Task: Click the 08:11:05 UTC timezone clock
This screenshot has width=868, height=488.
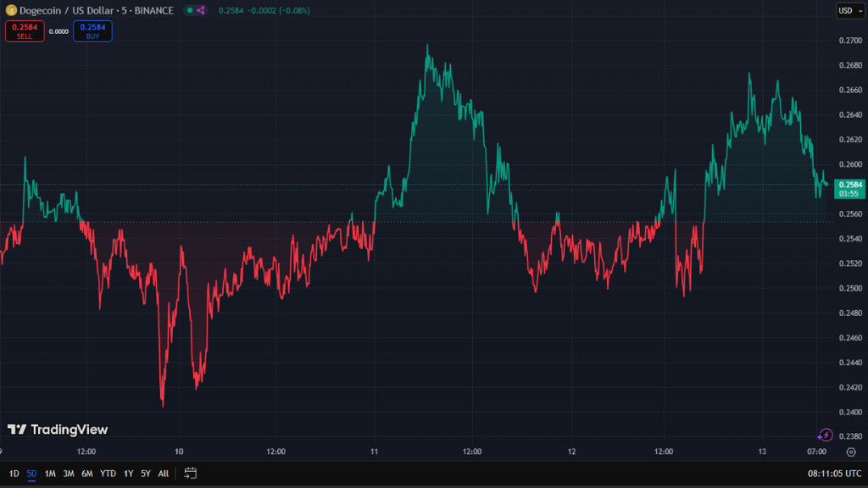Action: pos(834,474)
